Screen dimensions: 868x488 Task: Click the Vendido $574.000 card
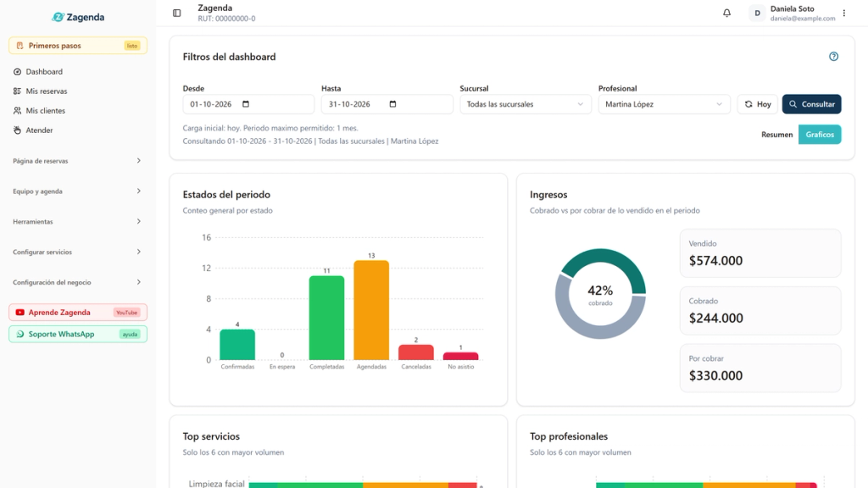[760, 253]
